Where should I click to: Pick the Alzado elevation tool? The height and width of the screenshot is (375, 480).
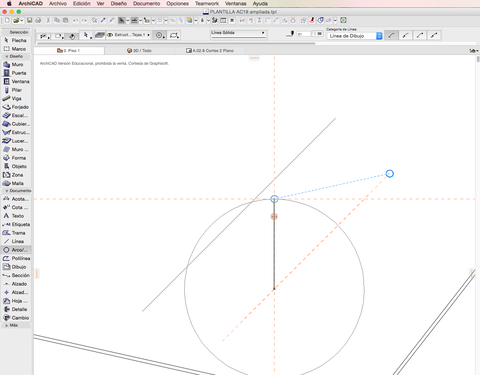pyautogui.click(x=16, y=284)
